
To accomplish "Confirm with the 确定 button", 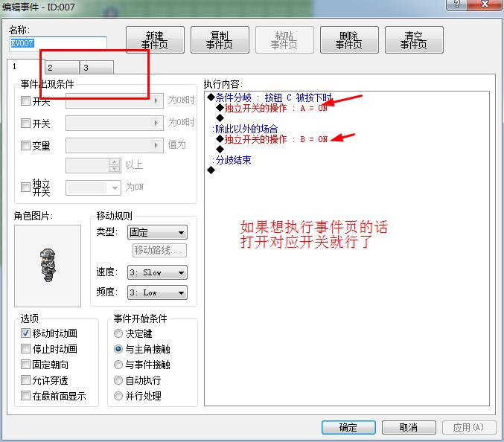I will point(348,427).
